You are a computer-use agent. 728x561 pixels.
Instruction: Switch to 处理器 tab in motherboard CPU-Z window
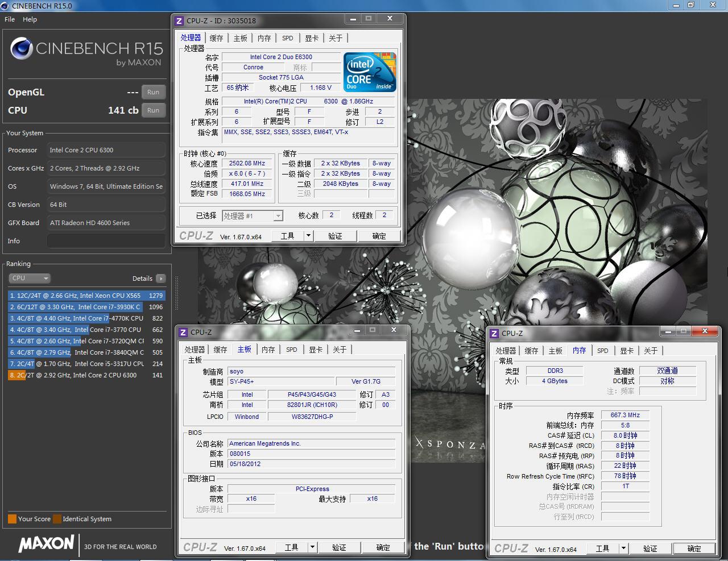pos(195,350)
